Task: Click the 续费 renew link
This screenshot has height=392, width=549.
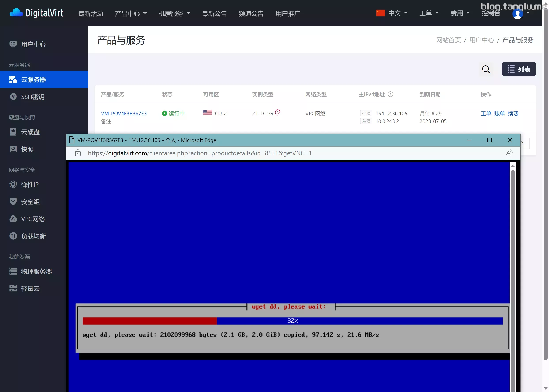Action: click(x=513, y=114)
